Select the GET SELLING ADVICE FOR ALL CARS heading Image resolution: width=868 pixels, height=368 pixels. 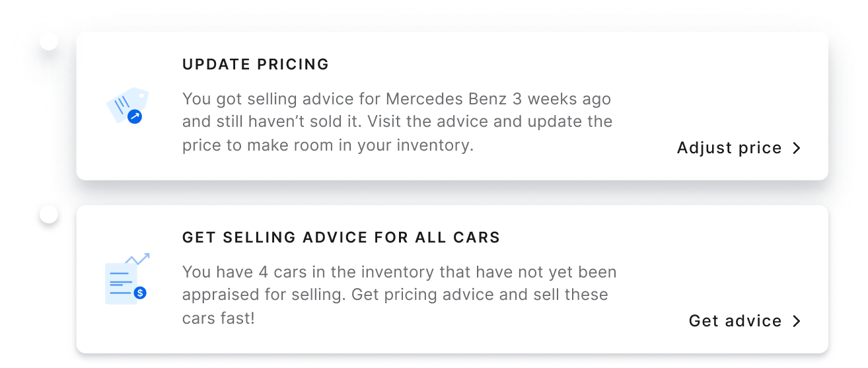click(341, 237)
